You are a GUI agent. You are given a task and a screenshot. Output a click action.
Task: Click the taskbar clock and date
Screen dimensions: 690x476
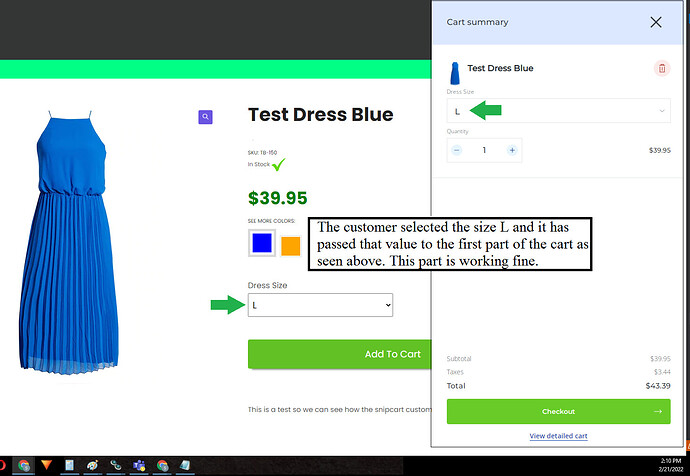click(x=670, y=465)
